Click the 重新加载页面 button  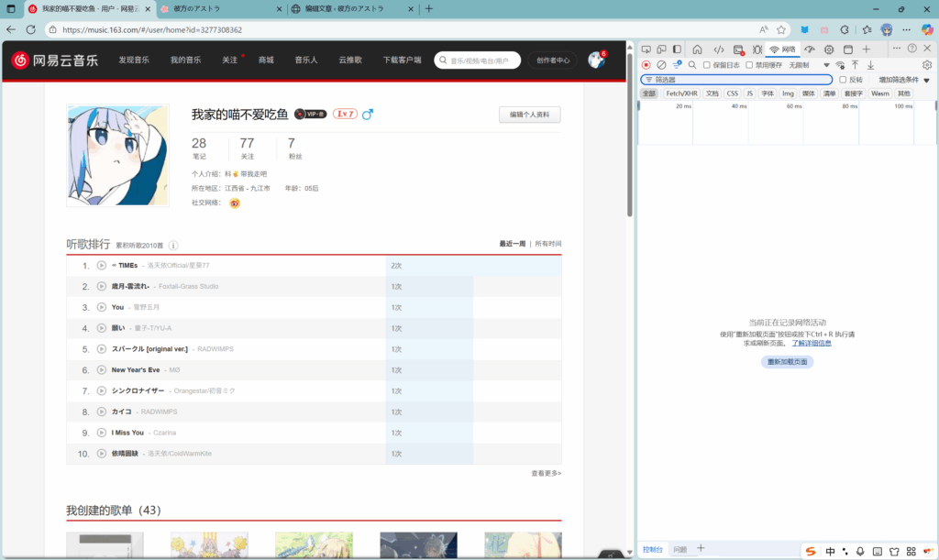click(787, 362)
